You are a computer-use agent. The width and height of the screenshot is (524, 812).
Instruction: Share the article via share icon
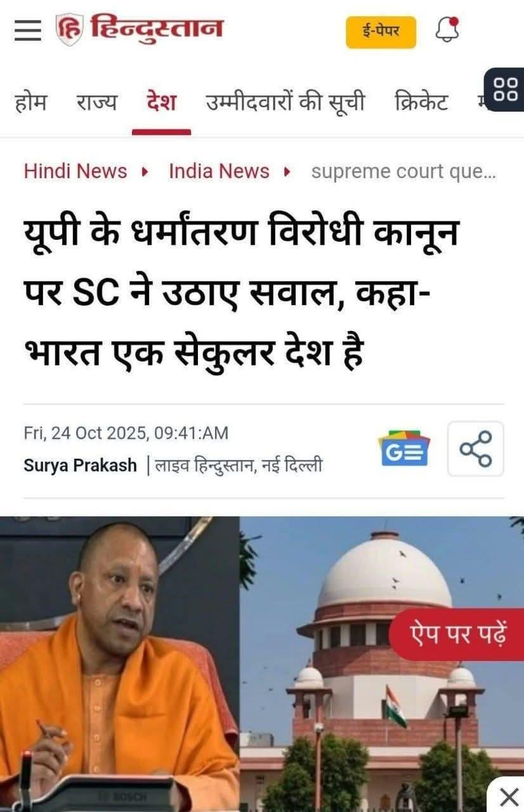click(x=476, y=449)
